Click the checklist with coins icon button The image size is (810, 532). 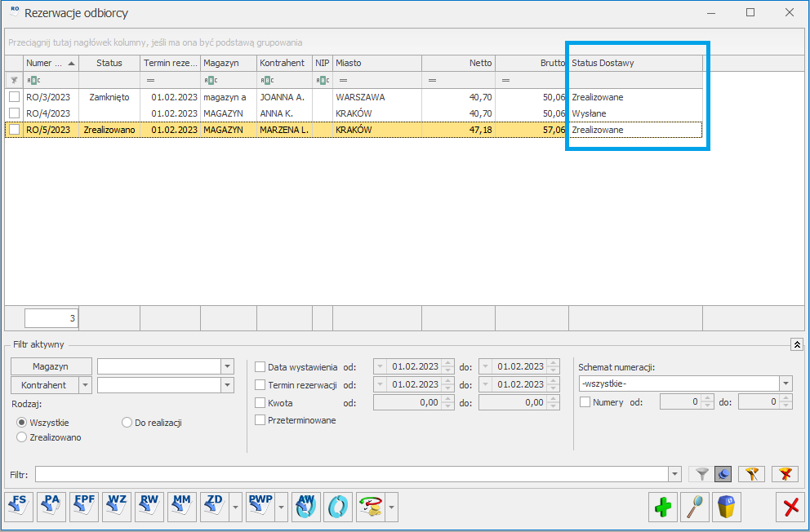[371, 507]
